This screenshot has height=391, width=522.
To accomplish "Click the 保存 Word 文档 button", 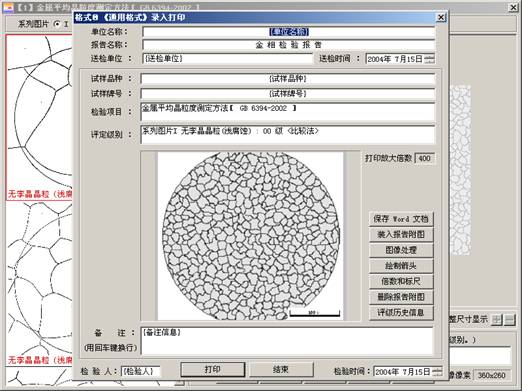I will 401,219.
